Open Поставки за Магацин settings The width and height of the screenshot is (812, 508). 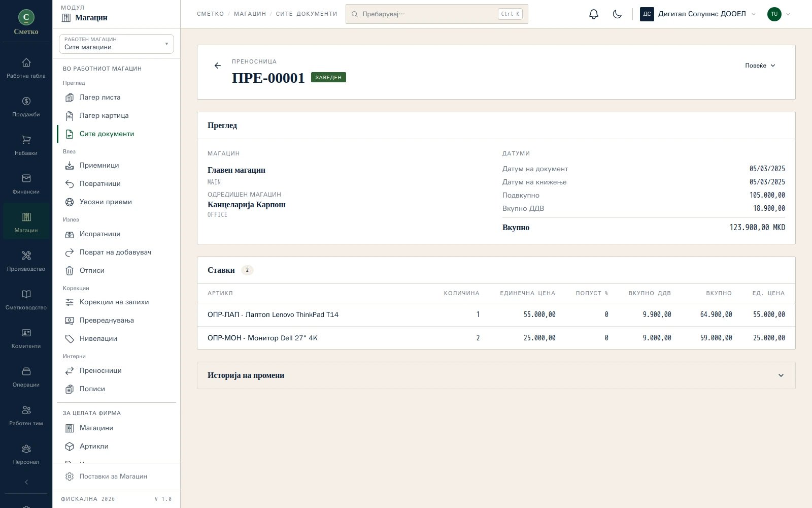(x=116, y=477)
